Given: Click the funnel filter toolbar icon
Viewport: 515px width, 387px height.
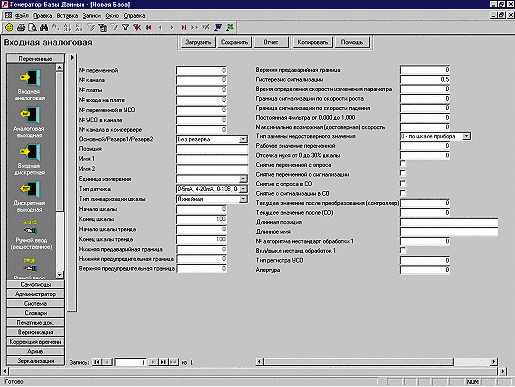Looking at the screenshot, I should (x=125, y=27).
